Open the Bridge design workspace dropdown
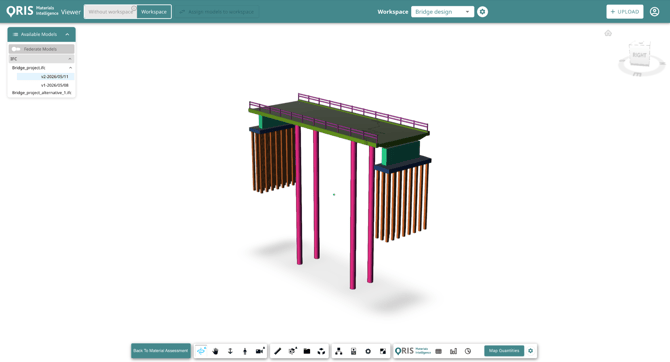Viewport: 670px width, 362px height. [x=442, y=12]
